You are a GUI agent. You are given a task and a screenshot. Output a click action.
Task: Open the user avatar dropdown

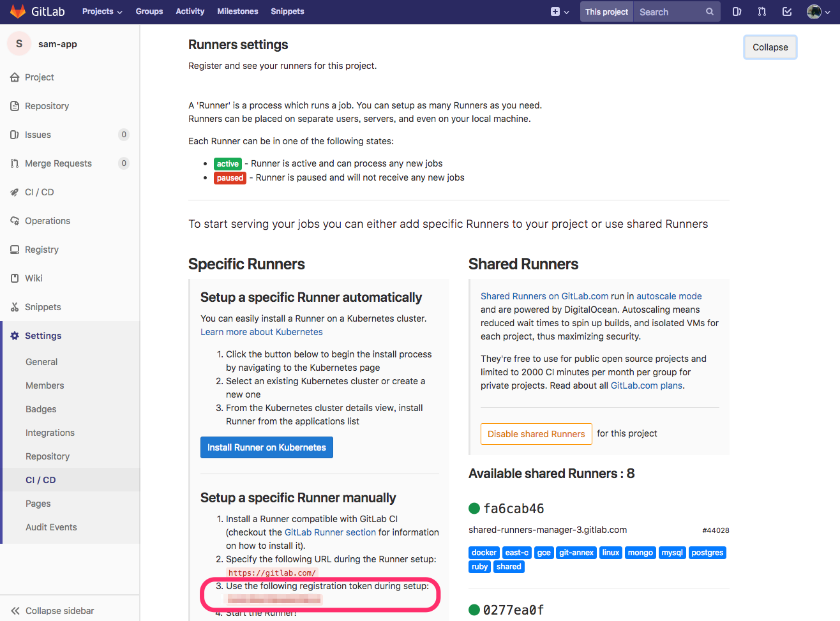pos(818,11)
